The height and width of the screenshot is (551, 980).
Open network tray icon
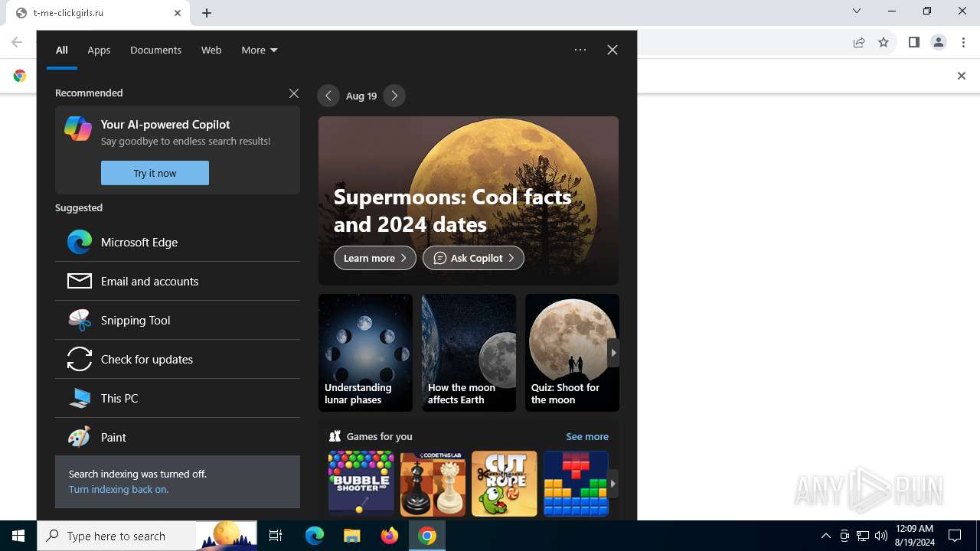[863, 536]
